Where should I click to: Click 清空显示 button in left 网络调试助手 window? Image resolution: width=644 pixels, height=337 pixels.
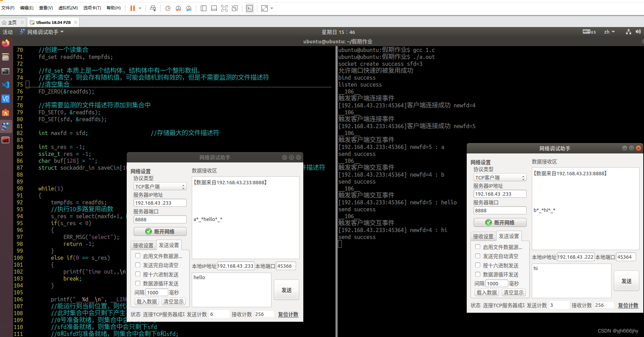[174, 302]
